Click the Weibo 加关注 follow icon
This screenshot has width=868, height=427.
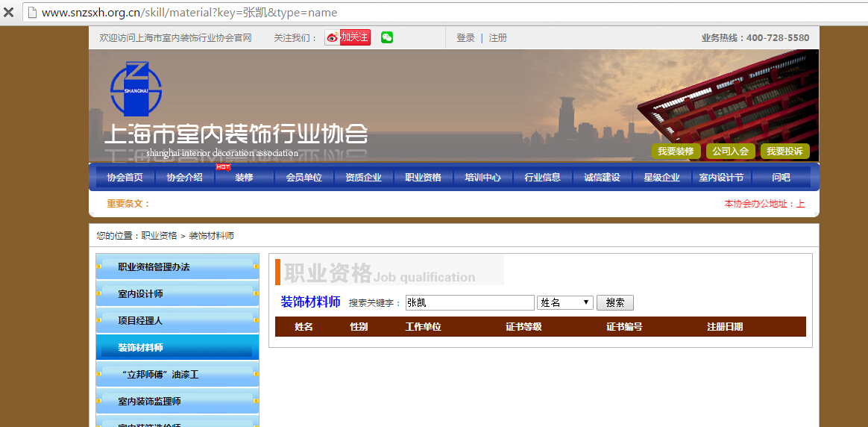coord(347,37)
